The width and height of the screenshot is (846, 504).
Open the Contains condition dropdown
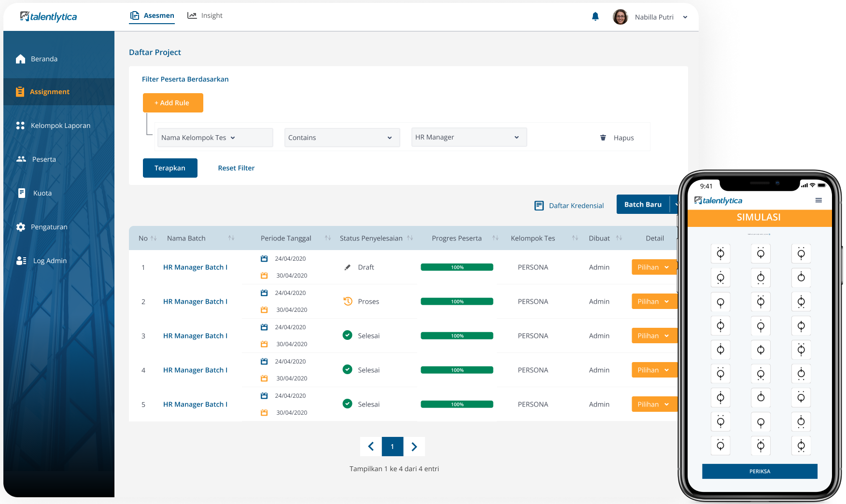click(x=342, y=138)
